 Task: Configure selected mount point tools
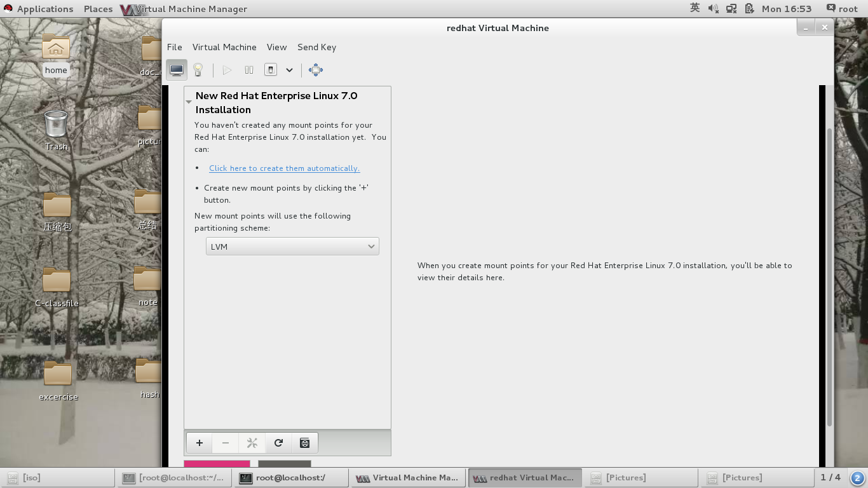pyautogui.click(x=252, y=443)
